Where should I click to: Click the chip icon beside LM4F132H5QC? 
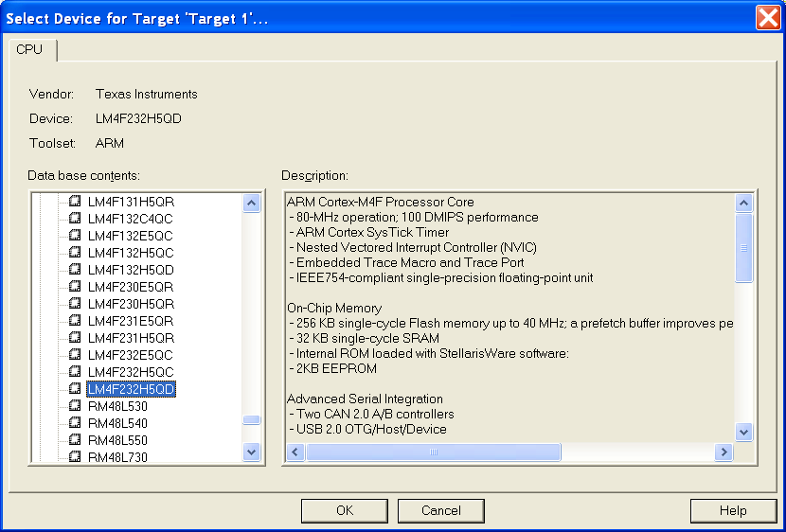pyautogui.click(x=75, y=253)
